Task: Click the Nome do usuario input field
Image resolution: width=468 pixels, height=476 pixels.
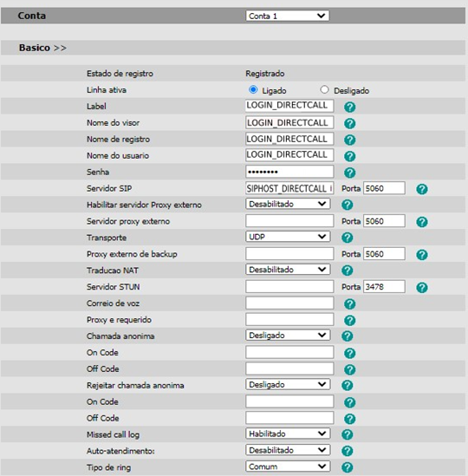Action: coord(289,155)
